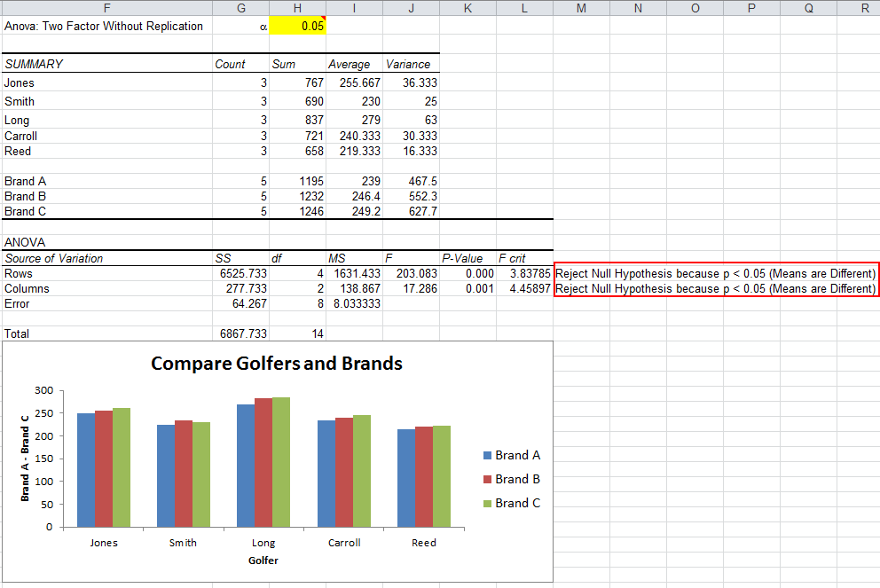
Task: Click the Total SS cell 6867.733
Action: coord(240,333)
